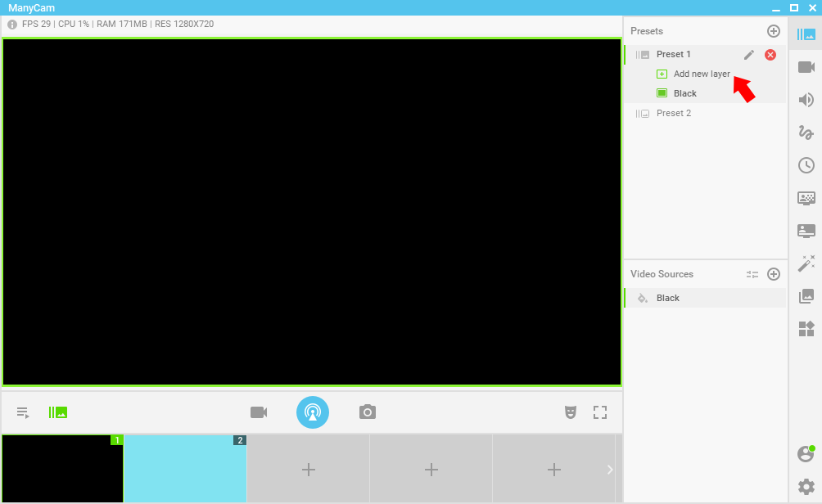822x504 pixels.
Task: Open the Presets tab in sidebar
Action: 806,34
